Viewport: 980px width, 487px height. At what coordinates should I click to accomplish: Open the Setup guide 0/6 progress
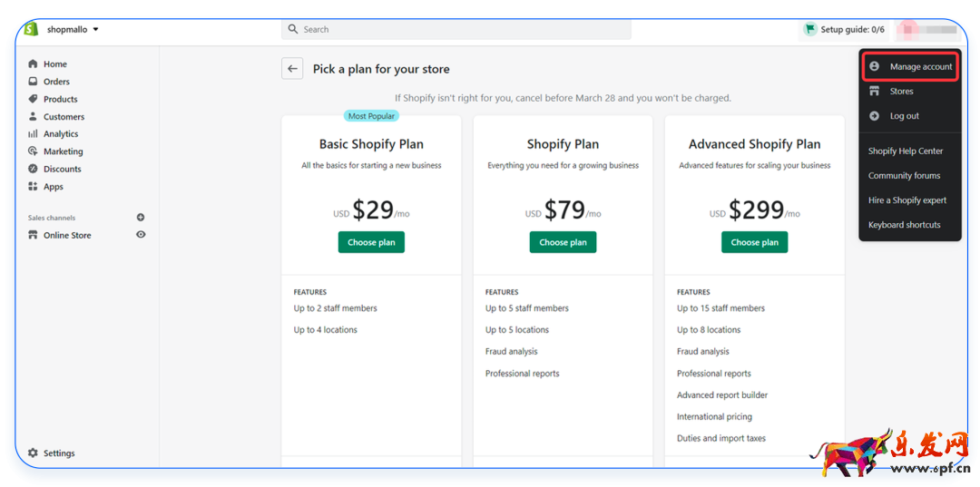click(844, 30)
